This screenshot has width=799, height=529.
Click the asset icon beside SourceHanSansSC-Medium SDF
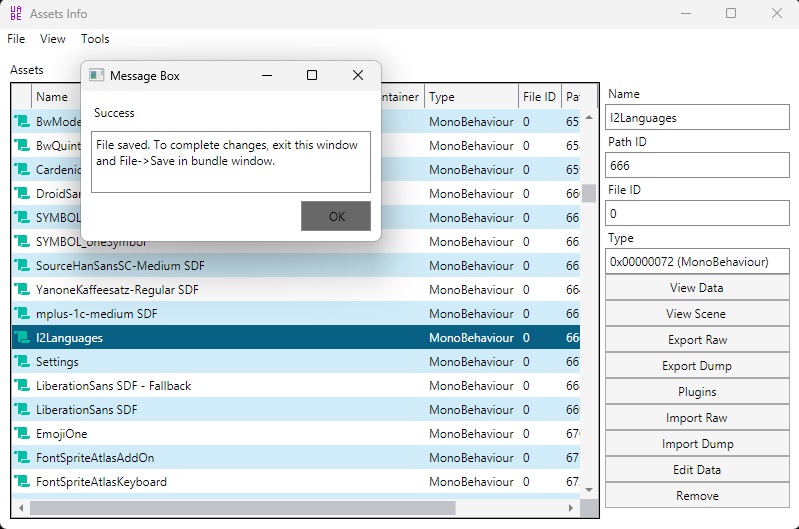click(x=22, y=266)
